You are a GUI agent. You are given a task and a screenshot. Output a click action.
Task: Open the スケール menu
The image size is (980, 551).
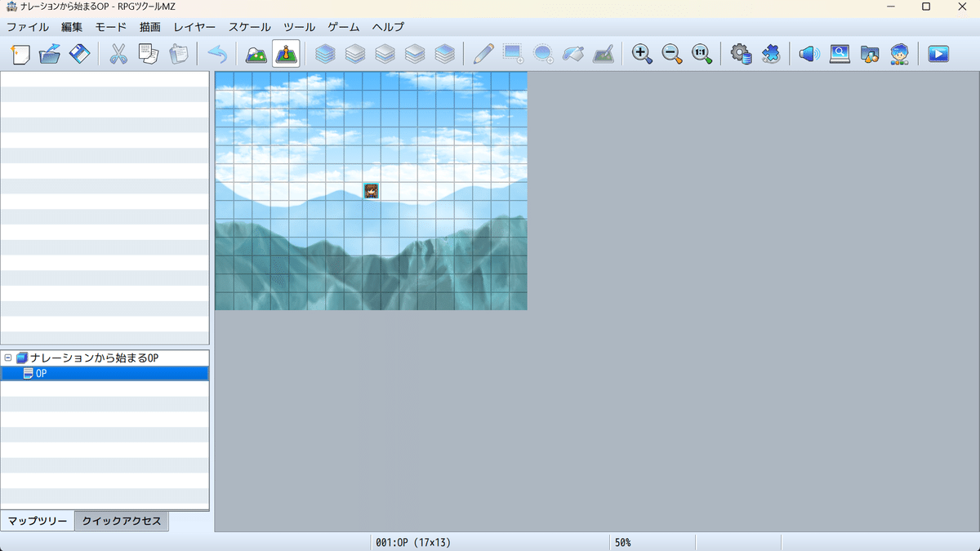tap(250, 27)
